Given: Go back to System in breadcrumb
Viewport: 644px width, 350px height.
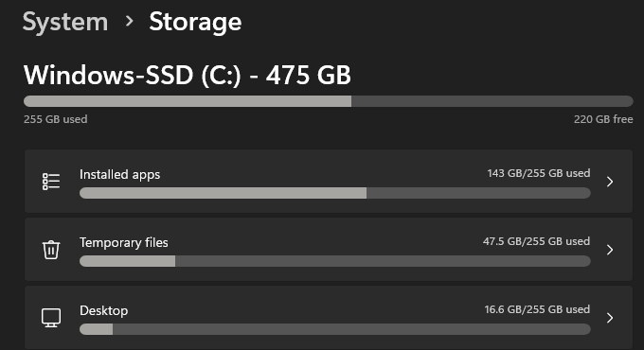Looking at the screenshot, I should tap(65, 22).
